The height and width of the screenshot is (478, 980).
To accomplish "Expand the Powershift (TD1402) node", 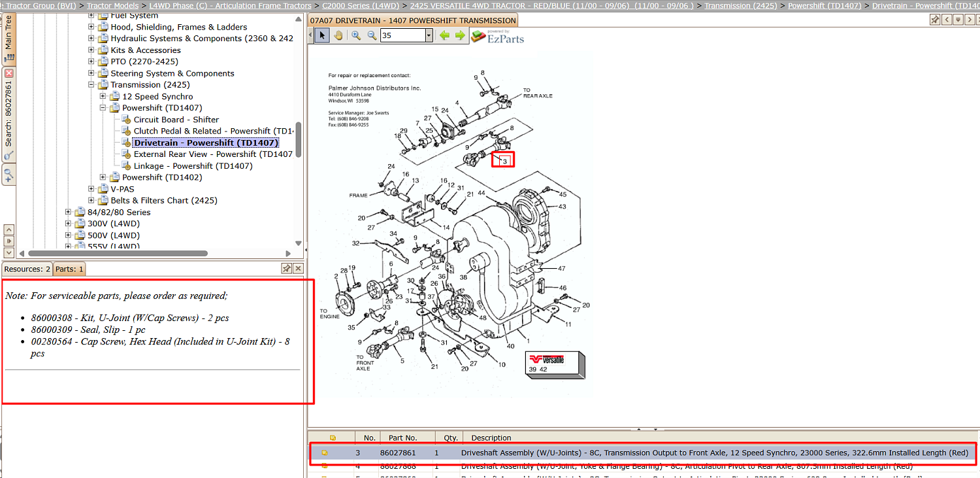I will point(103,177).
